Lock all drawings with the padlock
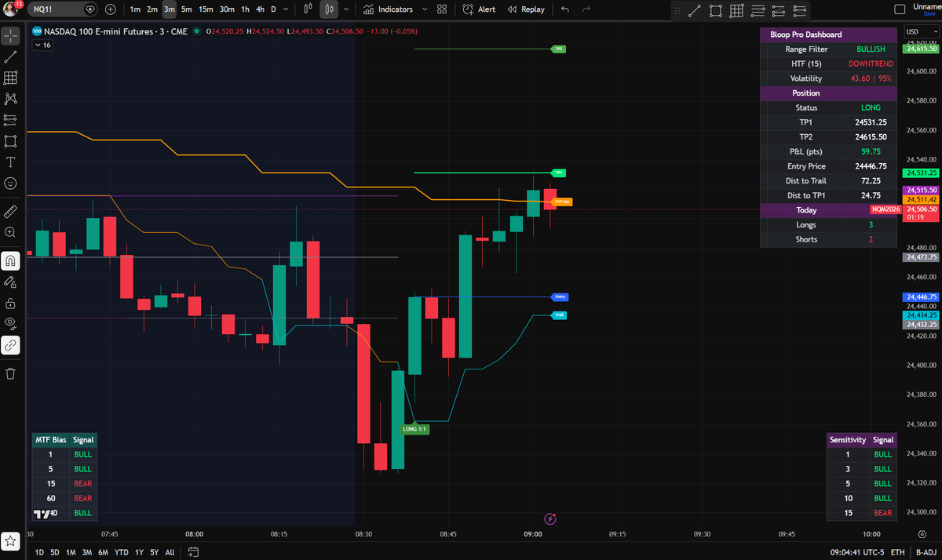 click(10, 304)
